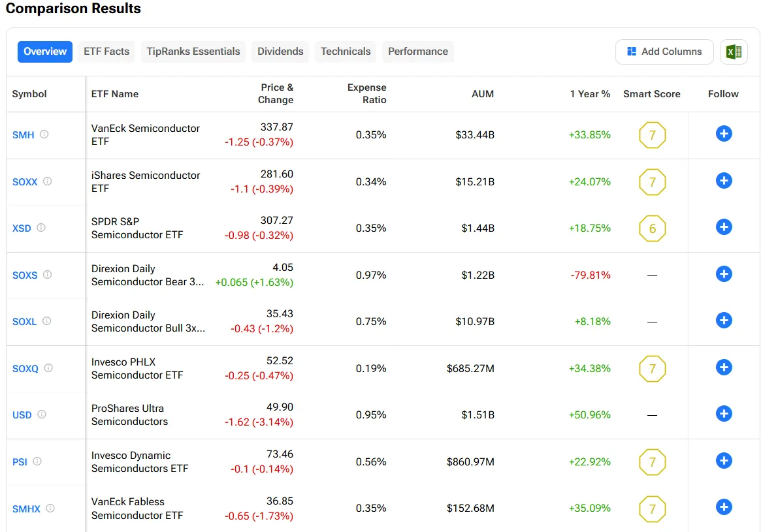Switch to the Dividends tab

280,51
